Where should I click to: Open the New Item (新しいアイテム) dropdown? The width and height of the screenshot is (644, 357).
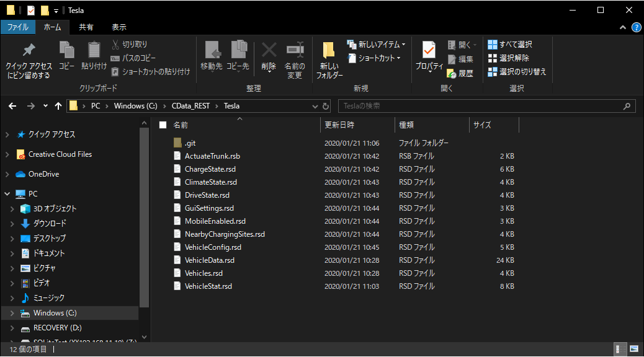[x=376, y=45]
